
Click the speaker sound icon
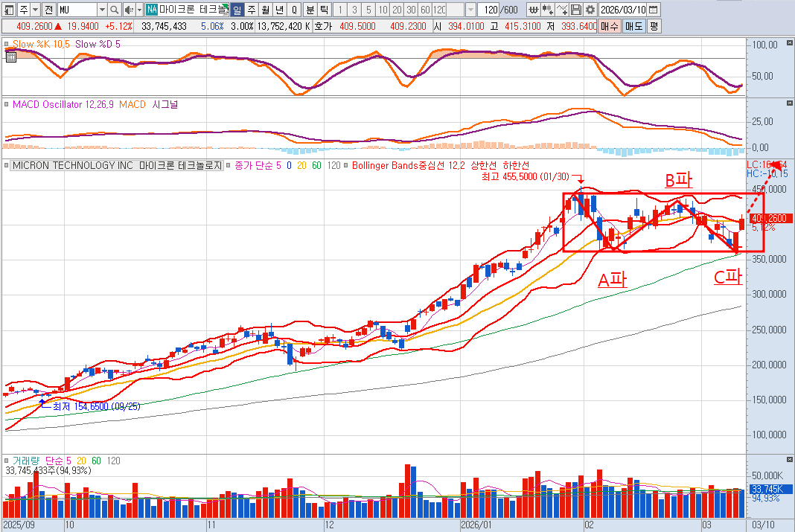(128, 10)
